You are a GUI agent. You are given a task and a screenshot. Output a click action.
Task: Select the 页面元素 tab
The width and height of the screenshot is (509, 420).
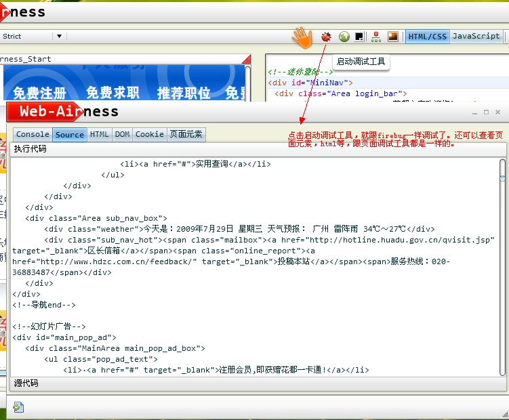(x=186, y=134)
